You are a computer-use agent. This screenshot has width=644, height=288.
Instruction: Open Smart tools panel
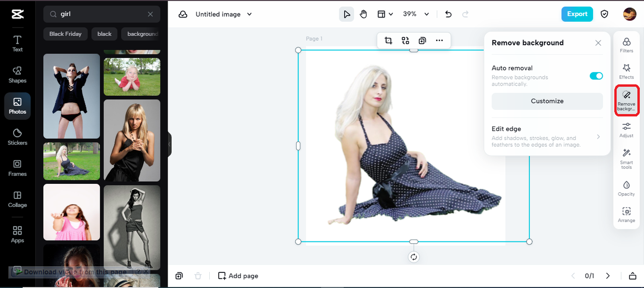coord(626,159)
